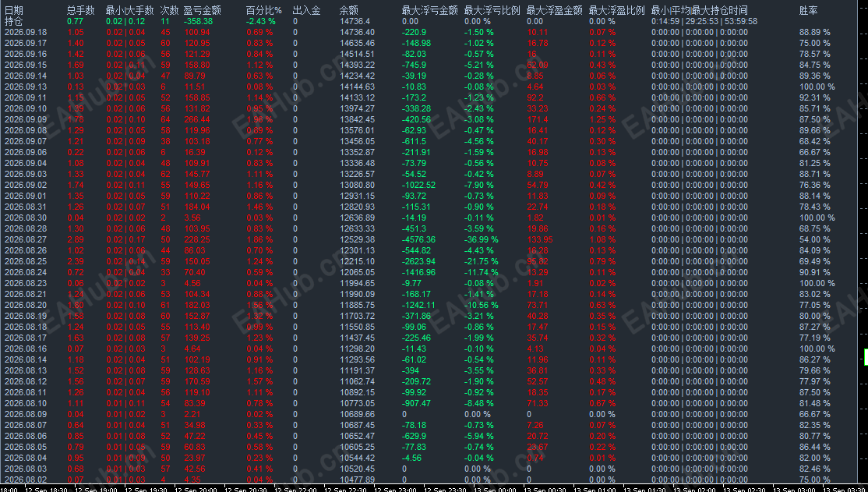
Task: Click the 次数 column header
Action: coord(169,11)
